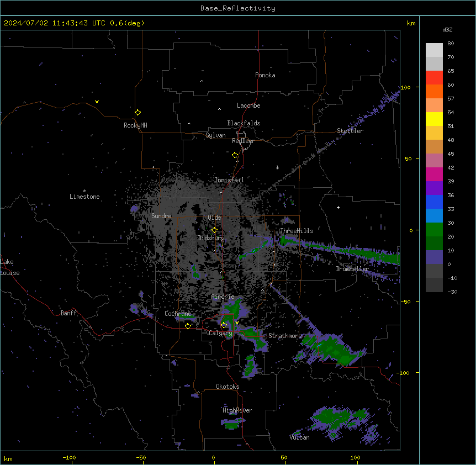Screen dimensions: 476x465
Task: Click the Cochrane city label
Action: pos(178,314)
